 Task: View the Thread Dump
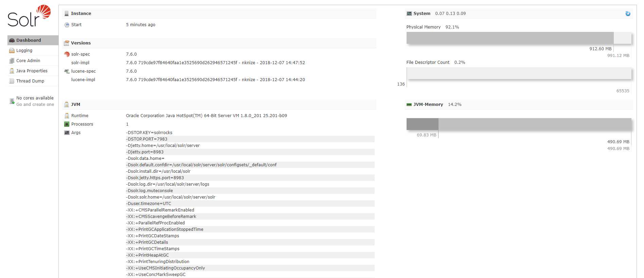[x=33, y=81]
